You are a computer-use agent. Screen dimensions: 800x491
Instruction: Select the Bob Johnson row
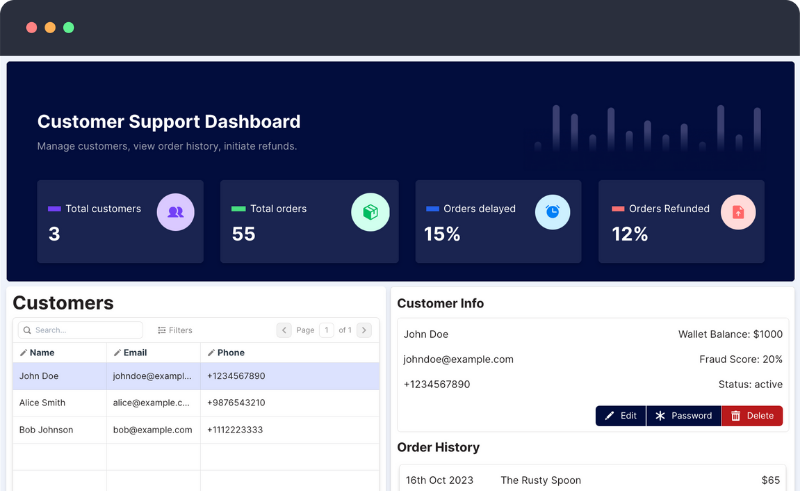click(x=196, y=430)
